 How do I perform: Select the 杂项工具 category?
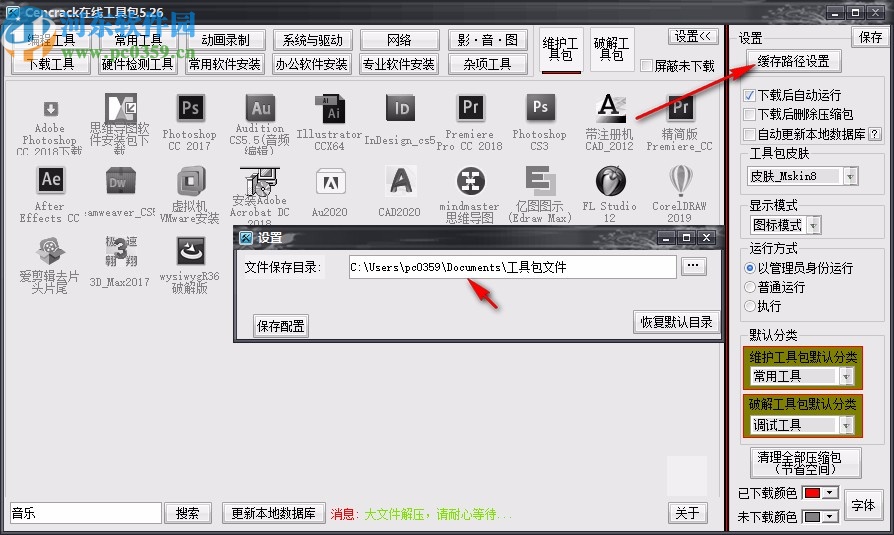487,64
